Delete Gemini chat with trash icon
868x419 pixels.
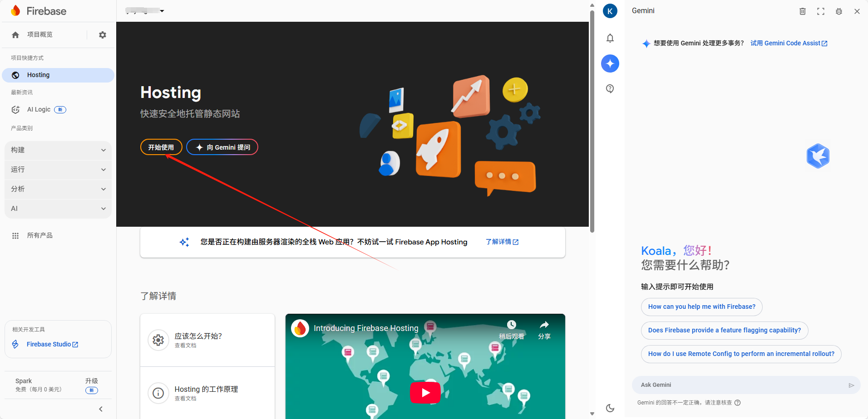click(803, 11)
